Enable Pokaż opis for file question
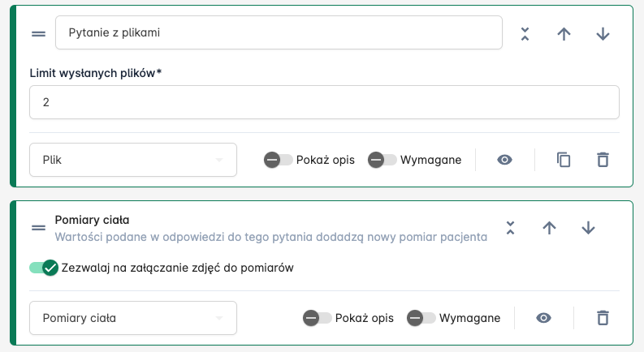This screenshot has width=644, height=352. coord(279,160)
